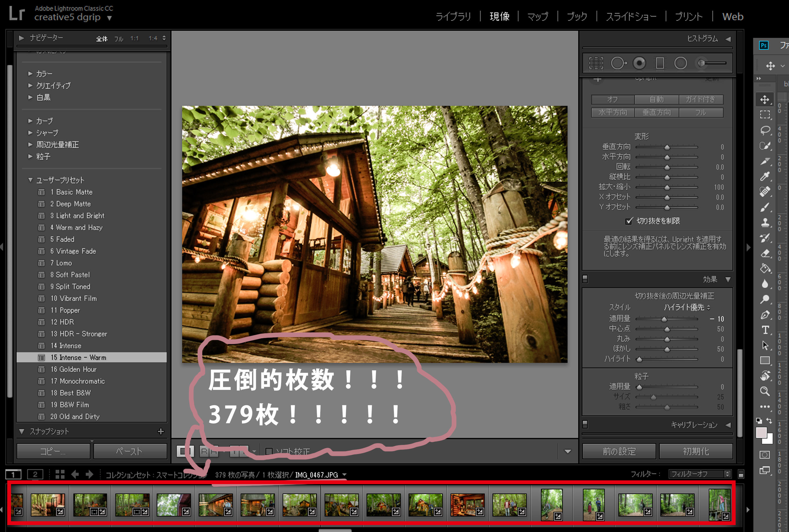Select main monitor button 1
The width and height of the screenshot is (789, 532).
pos(13,474)
